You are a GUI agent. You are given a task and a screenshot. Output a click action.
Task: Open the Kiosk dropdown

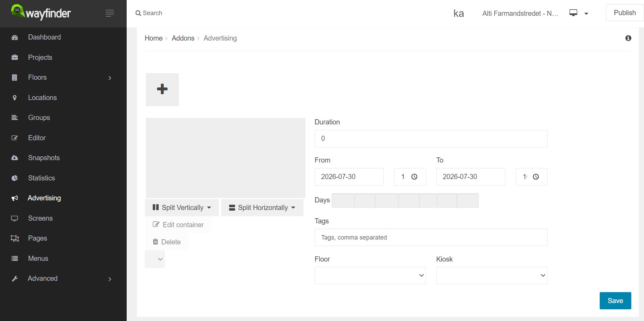pos(492,275)
